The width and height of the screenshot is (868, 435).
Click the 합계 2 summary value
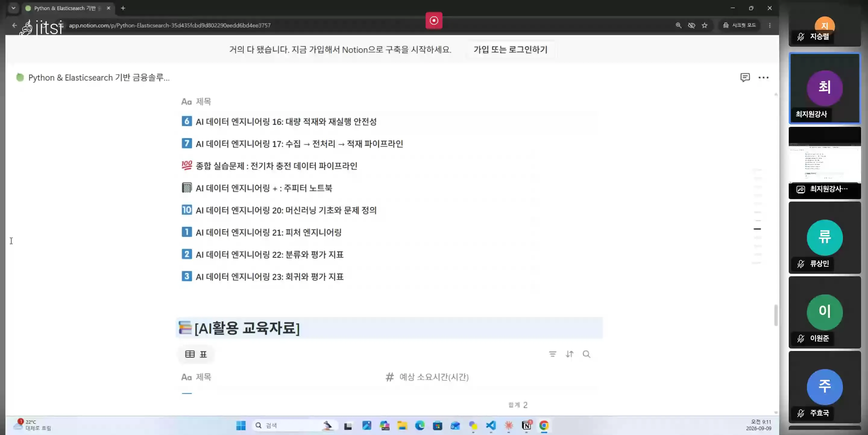(518, 405)
